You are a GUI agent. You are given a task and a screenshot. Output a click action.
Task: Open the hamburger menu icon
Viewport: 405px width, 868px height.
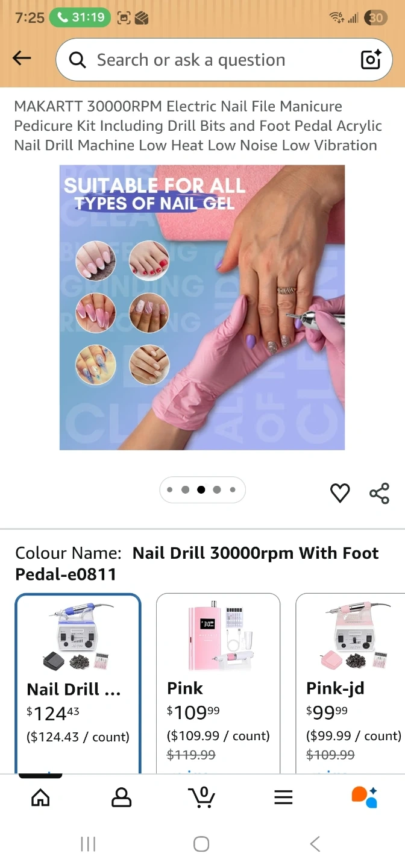pos(283,797)
